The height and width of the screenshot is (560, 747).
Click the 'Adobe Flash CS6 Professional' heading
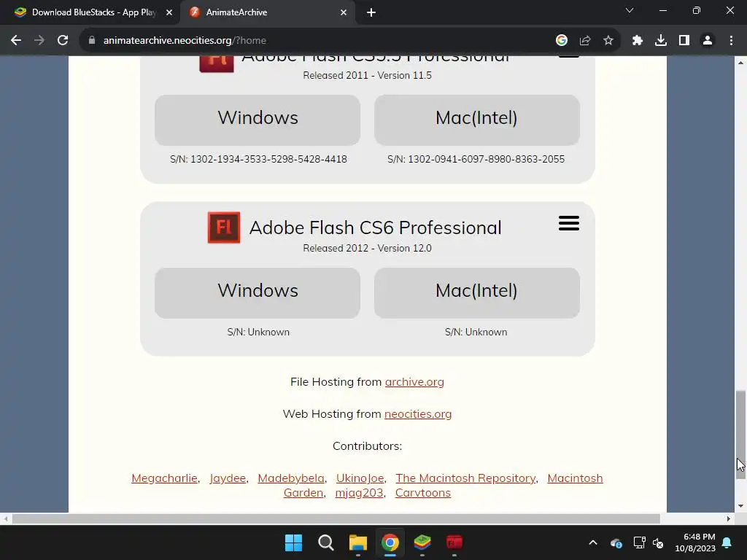coord(376,227)
